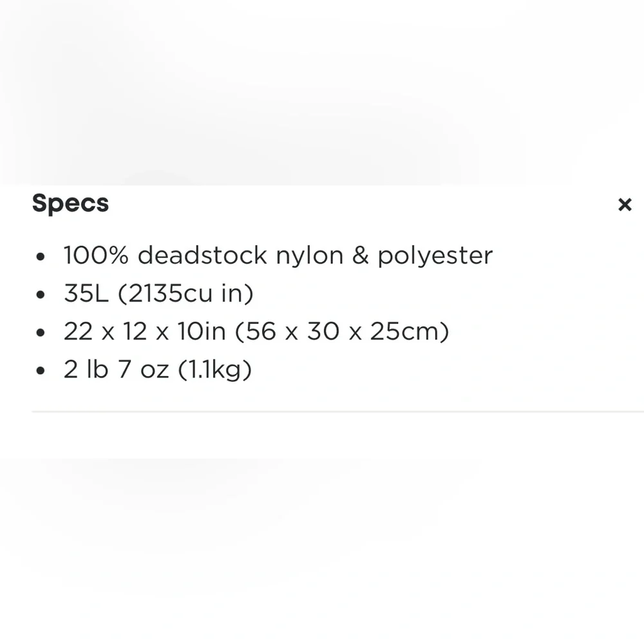Click the 56 x 30 x 25cm measurement
Image resolution: width=644 pixels, height=644 pixels.
pyautogui.click(x=341, y=332)
